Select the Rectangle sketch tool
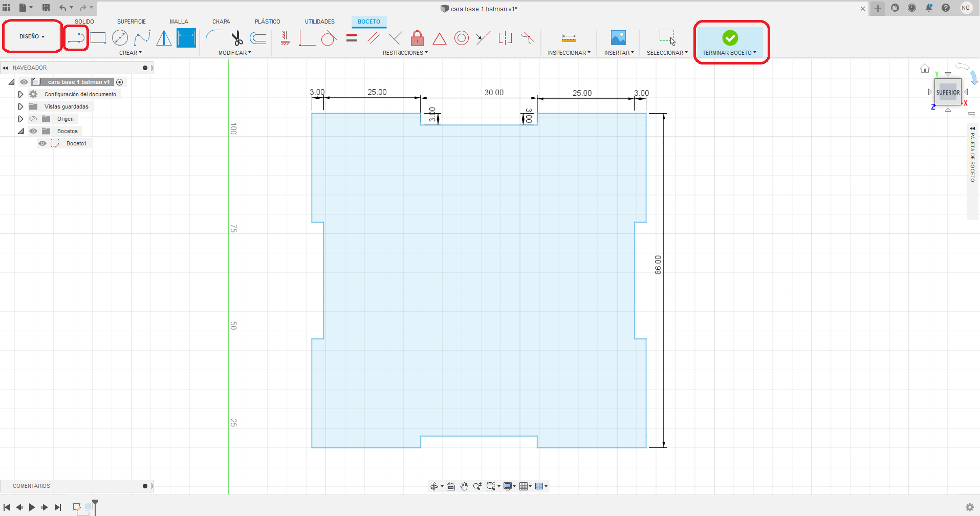 (x=98, y=38)
